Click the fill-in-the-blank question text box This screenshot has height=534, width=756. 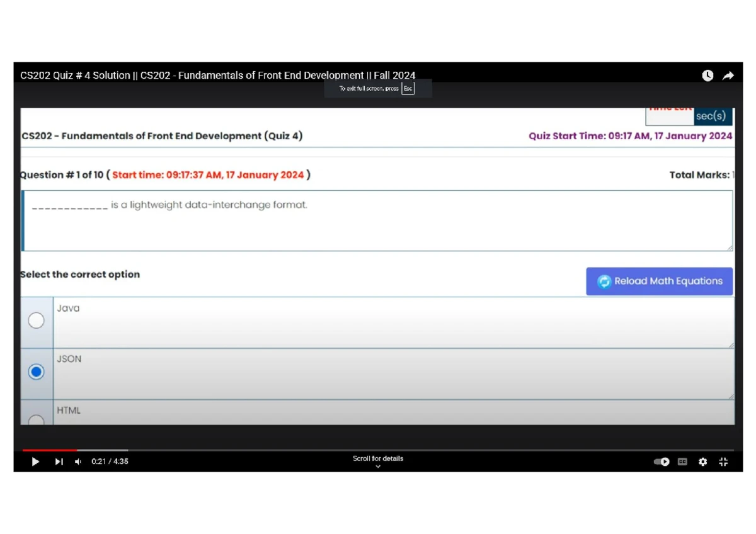tap(378, 220)
